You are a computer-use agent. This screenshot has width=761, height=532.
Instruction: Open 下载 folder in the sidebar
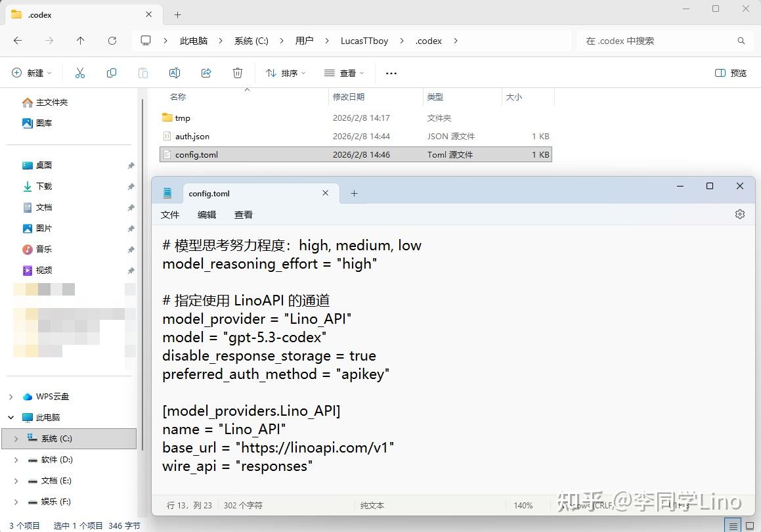click(x=37, y=187)
